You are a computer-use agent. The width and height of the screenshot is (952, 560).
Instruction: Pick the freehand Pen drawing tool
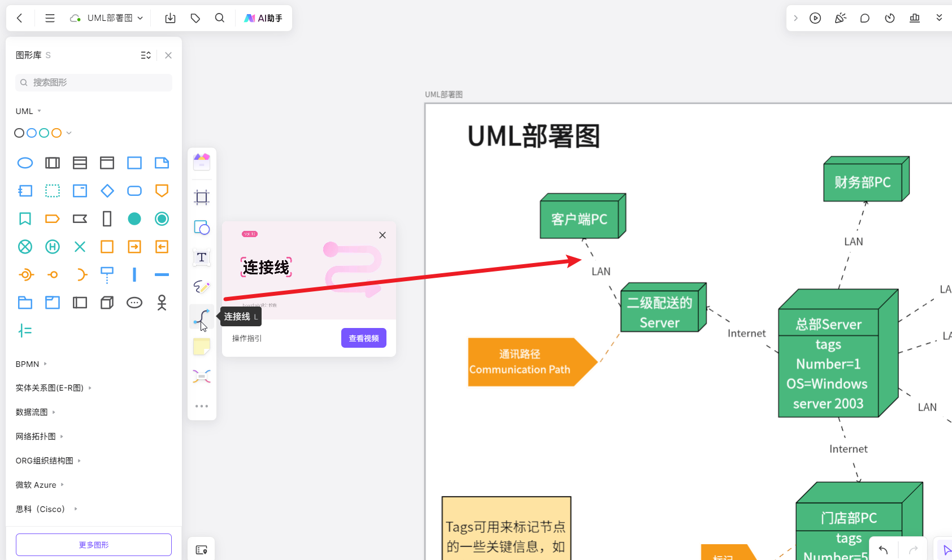[x=202, y=287]
